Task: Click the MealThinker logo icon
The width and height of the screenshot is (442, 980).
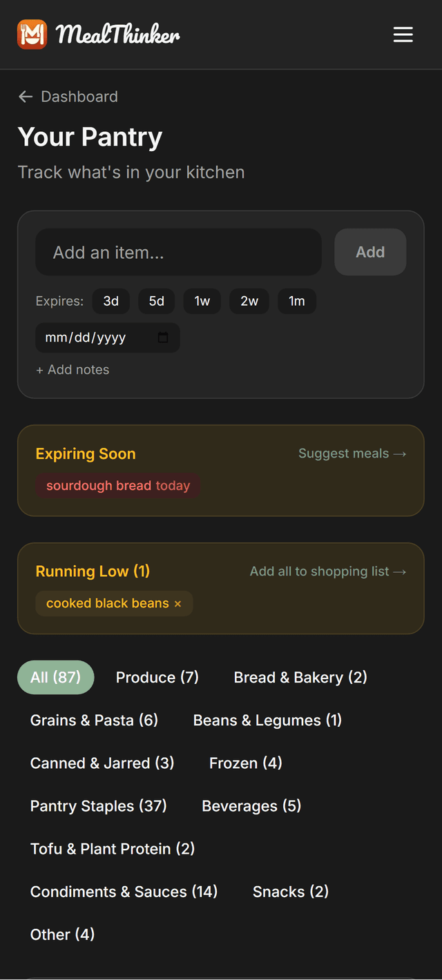Action: pyautogui.click(x=31, y=34)
